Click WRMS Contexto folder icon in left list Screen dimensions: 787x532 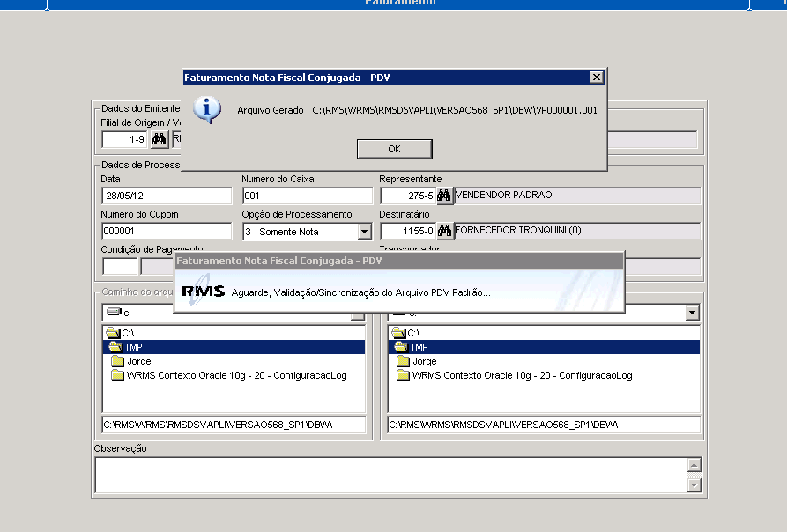pyautogui.click(x=117, y=375)
